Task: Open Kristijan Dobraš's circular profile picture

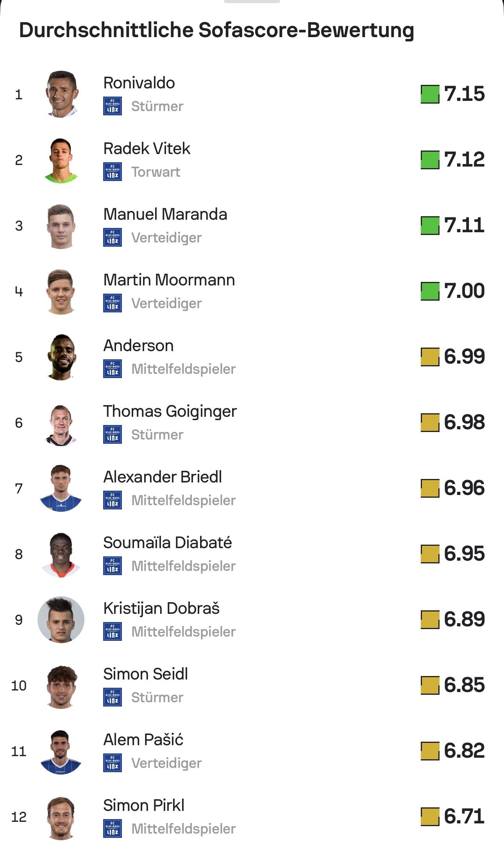Action: [x=61, y=620]
